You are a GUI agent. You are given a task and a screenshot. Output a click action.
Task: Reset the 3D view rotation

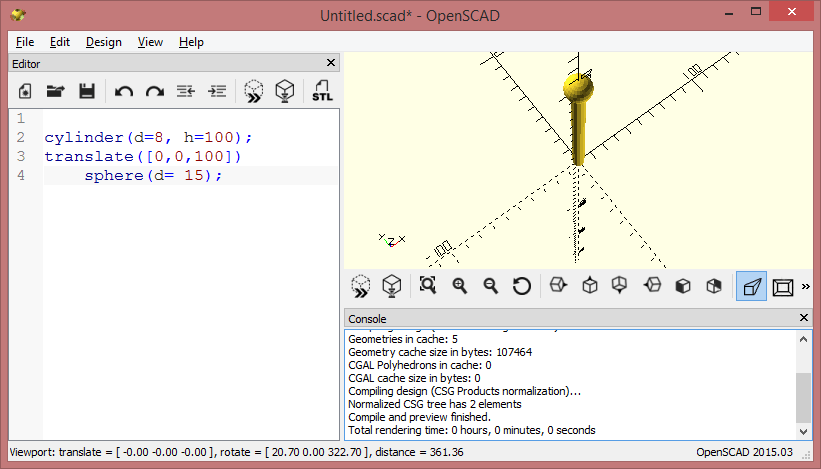521,286
